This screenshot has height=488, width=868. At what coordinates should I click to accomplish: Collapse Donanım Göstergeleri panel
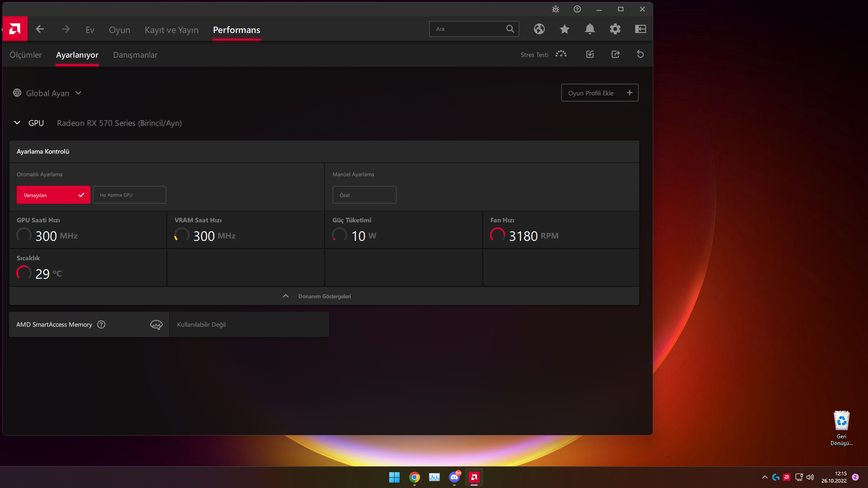324,296
